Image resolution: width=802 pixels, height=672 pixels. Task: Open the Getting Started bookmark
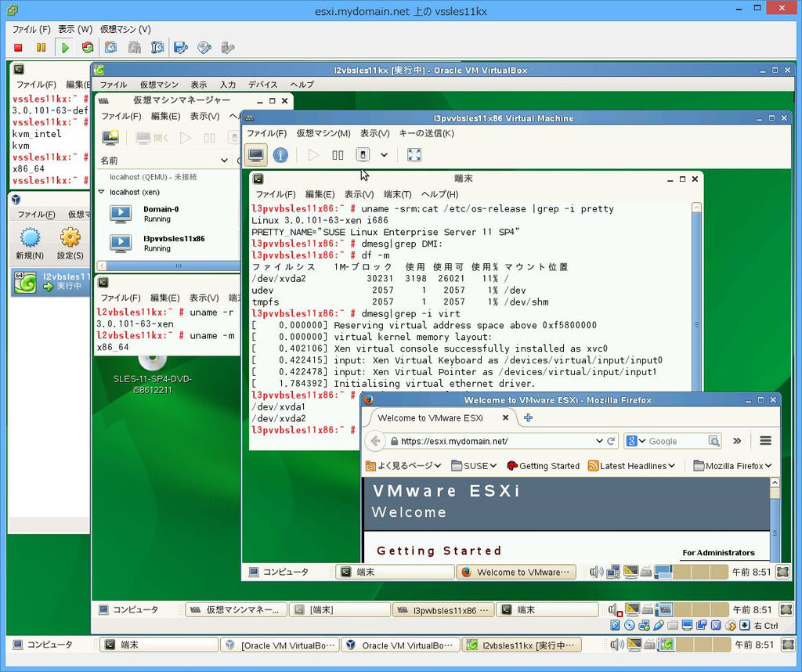(x=544, y=465)
